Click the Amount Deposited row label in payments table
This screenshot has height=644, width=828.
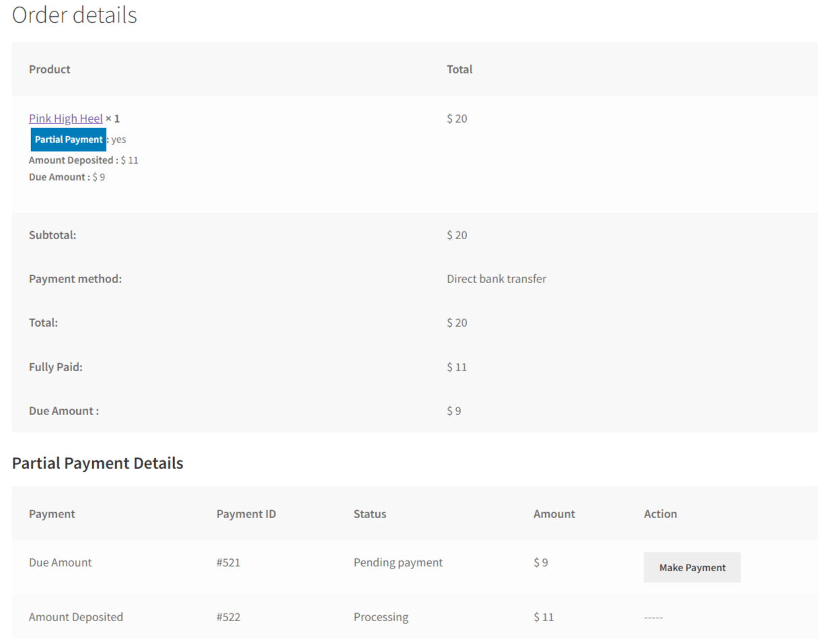[76, 617]
